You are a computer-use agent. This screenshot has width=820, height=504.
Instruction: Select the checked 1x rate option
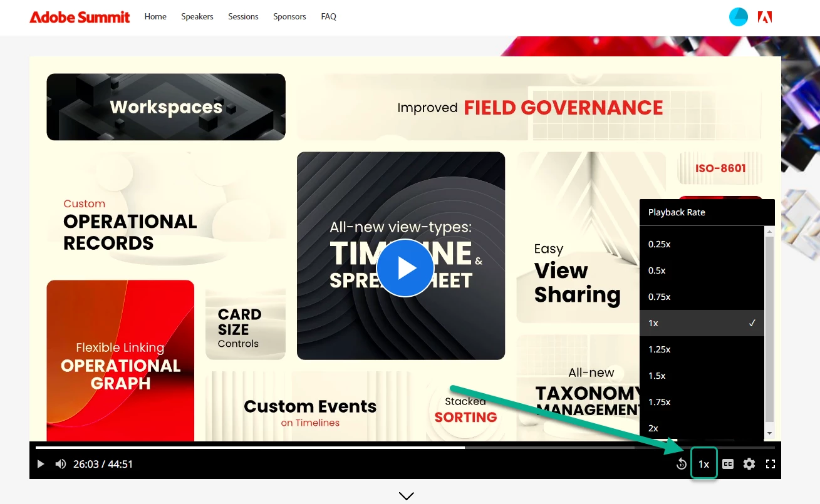pos(702,323)
